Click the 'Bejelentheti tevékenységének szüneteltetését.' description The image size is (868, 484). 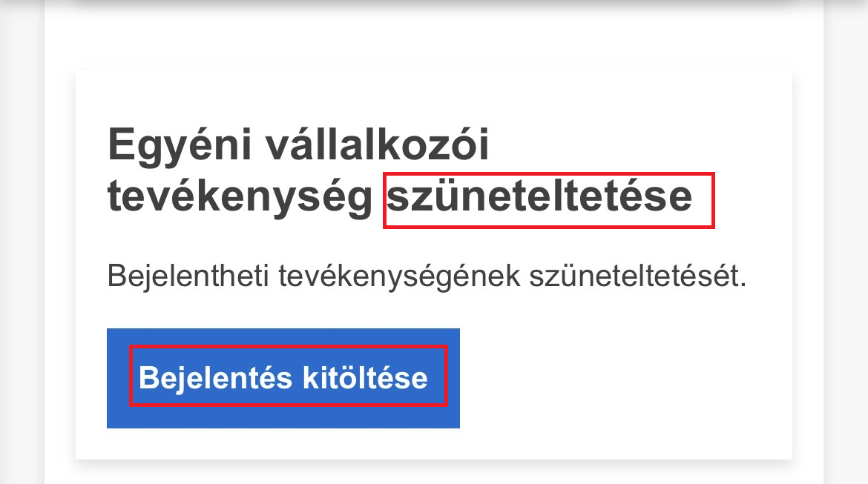[426, 276]
